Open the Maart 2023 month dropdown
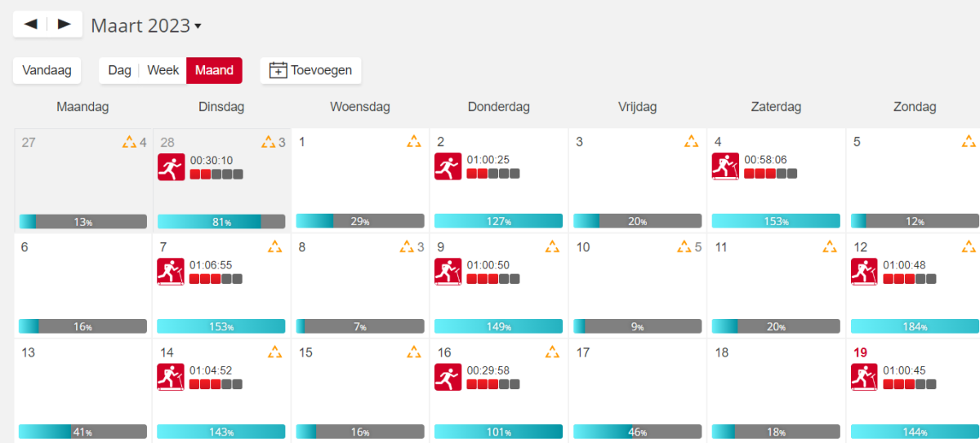Image resolution: width=980 pixels, height=443 pixels. 146,25
